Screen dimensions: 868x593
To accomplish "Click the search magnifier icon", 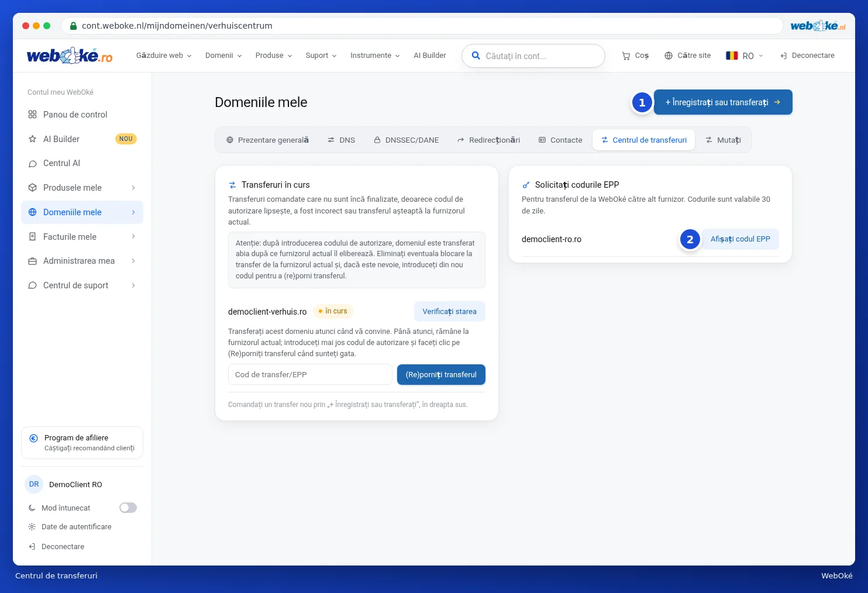I will coord(476,56).
